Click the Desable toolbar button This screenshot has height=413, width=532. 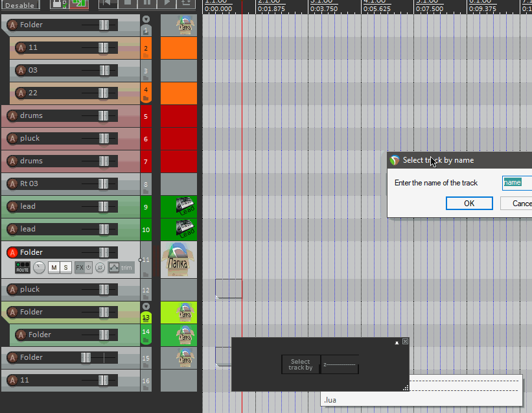tap(19, 5)
